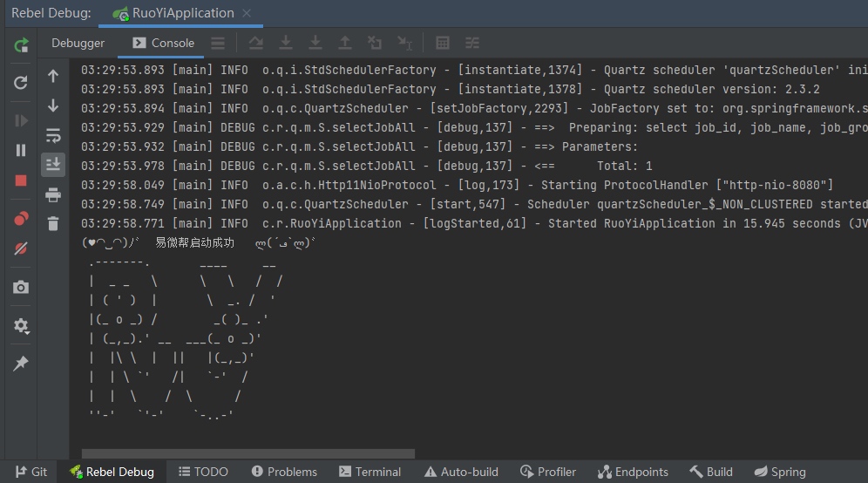Print console output with printer icon

pos(53,194)
